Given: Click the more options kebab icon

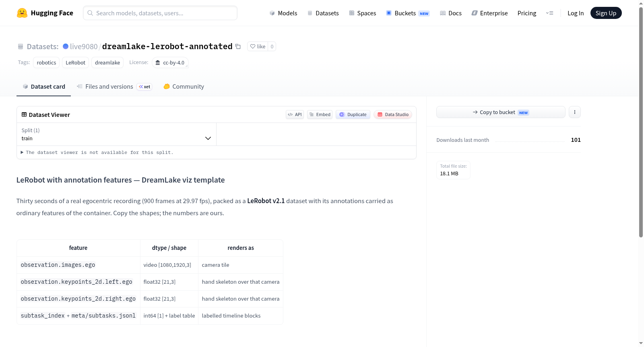Looking at the screenshot, I should [575, 112].
